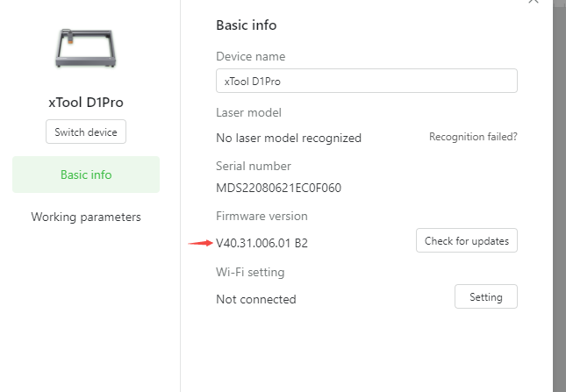
Task: Click the Laser model label
Action: [248, 113]
